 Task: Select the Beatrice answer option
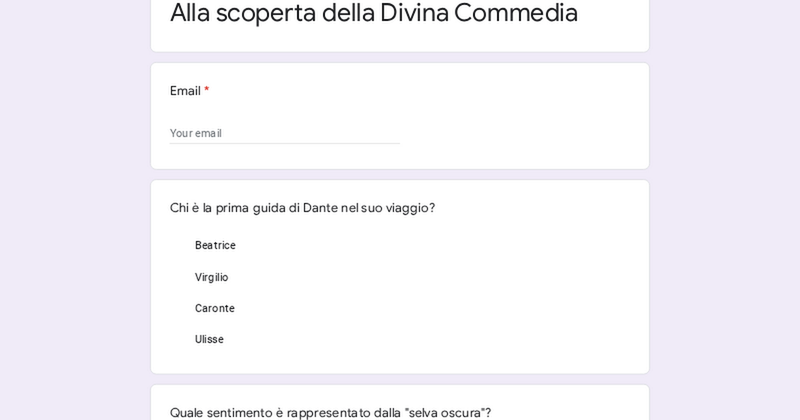(215, 246)
